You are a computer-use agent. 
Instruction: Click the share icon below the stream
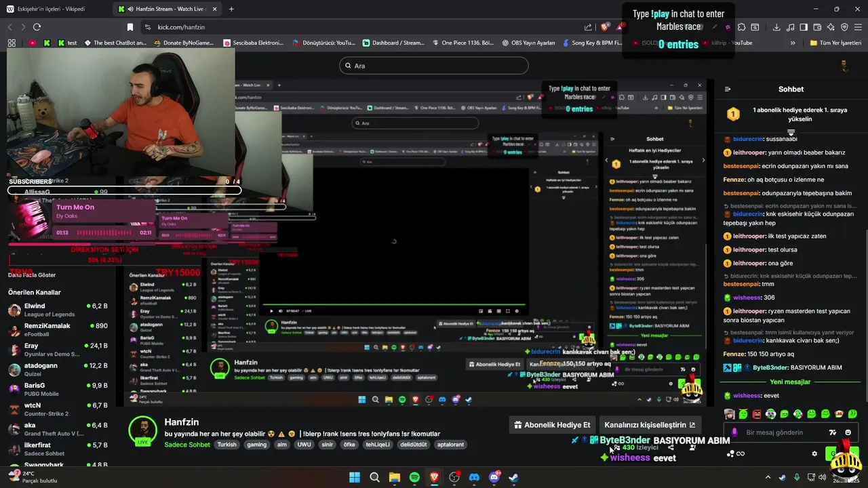click(x=671, y=447)
